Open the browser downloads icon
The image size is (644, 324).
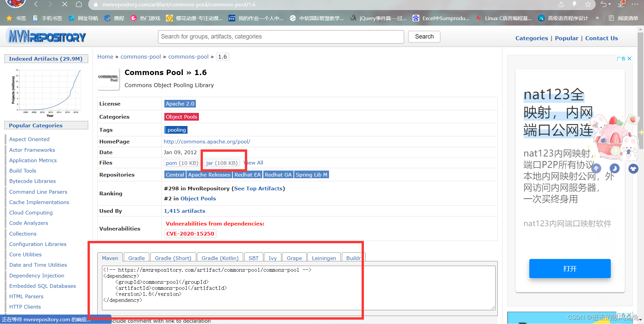click(x=621, y=4)
